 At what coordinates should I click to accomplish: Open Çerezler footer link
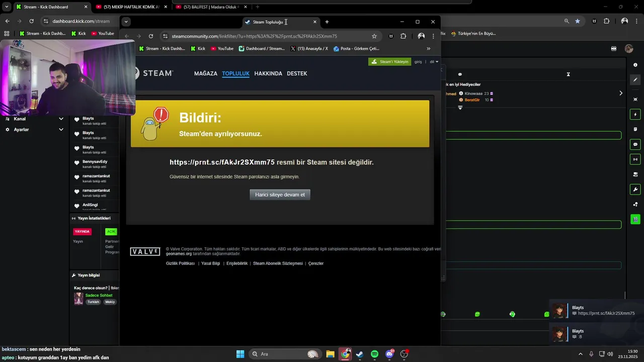(x=316, y=263)
